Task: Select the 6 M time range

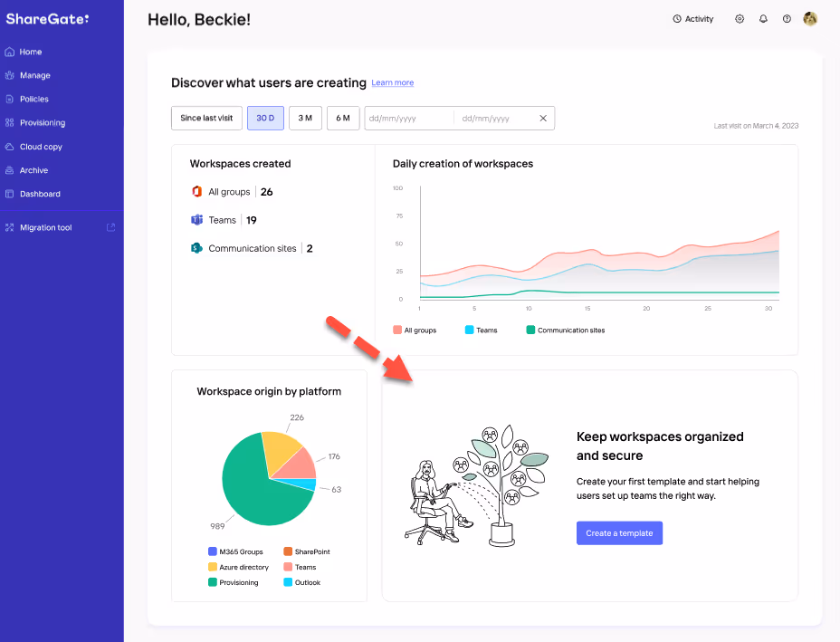Action: [343, 118]
